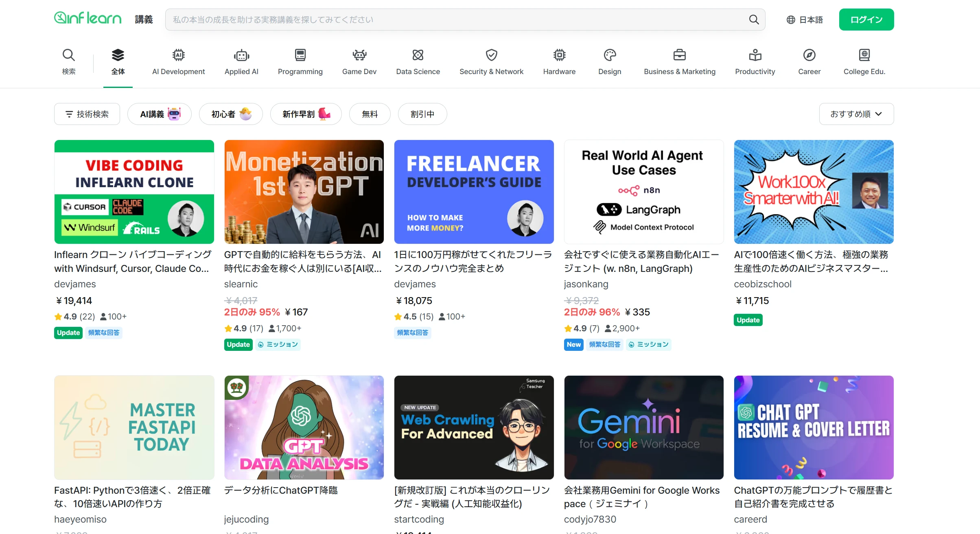
Task: Open the Security & Network shield icon
Action: [x=491, y=55]
